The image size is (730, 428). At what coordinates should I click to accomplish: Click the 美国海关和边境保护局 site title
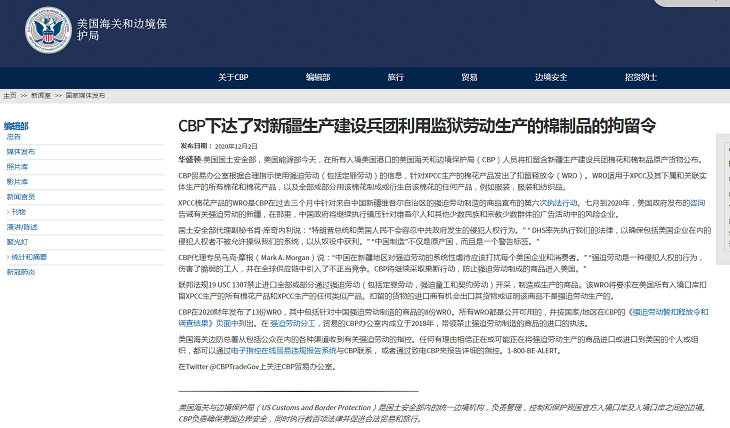click(x=122, y=29)
